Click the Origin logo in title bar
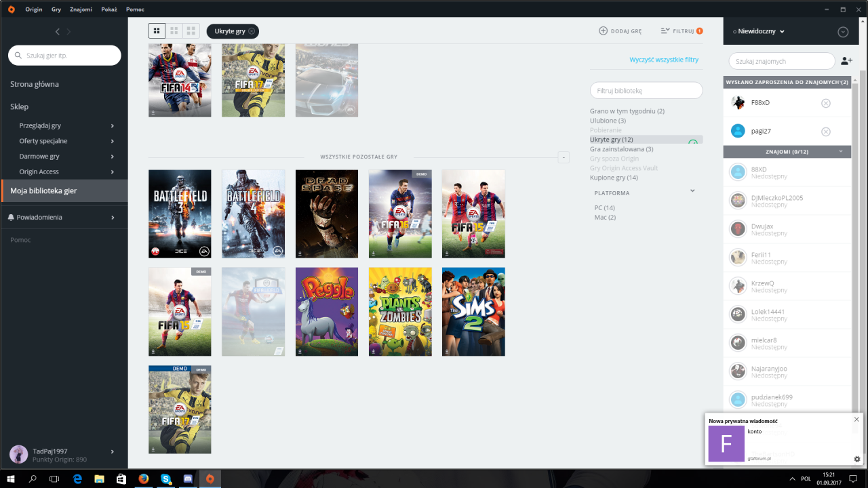Image resolution: width=868 pixels, height=488 pixels. tap(11, 9)
